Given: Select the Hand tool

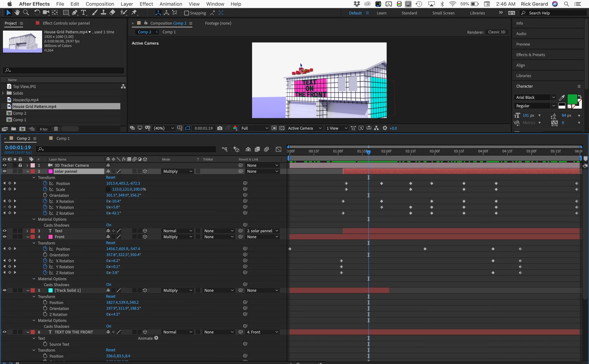Looking at the screenshot, I should (x=17, y=13).
